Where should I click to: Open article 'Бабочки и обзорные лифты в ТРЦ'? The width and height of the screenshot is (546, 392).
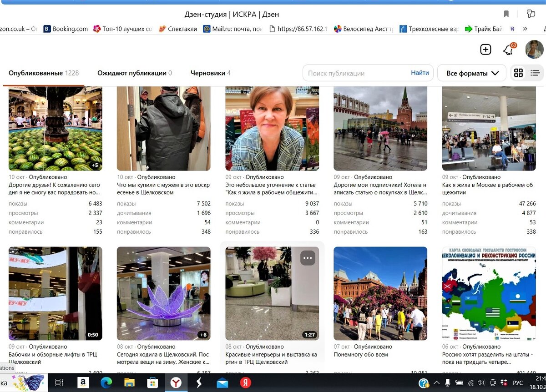pyautogui.click(x=53, y=358)
